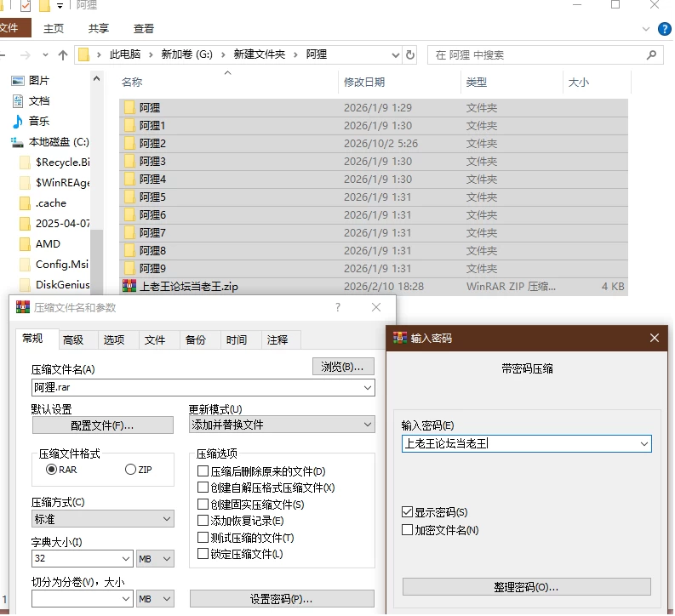Open the 音乐 library in sidebar
675x616 pixels.
coord(39,121)
